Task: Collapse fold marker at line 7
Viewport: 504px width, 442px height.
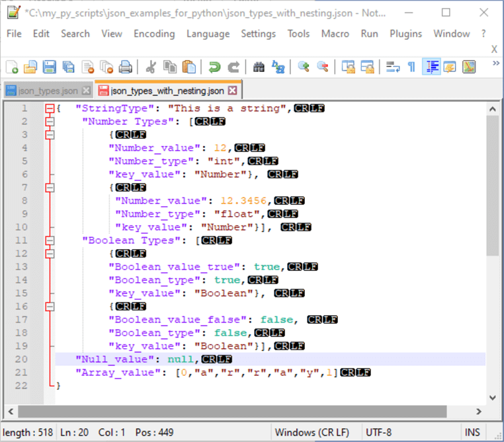Action: (x=50, y=188)
